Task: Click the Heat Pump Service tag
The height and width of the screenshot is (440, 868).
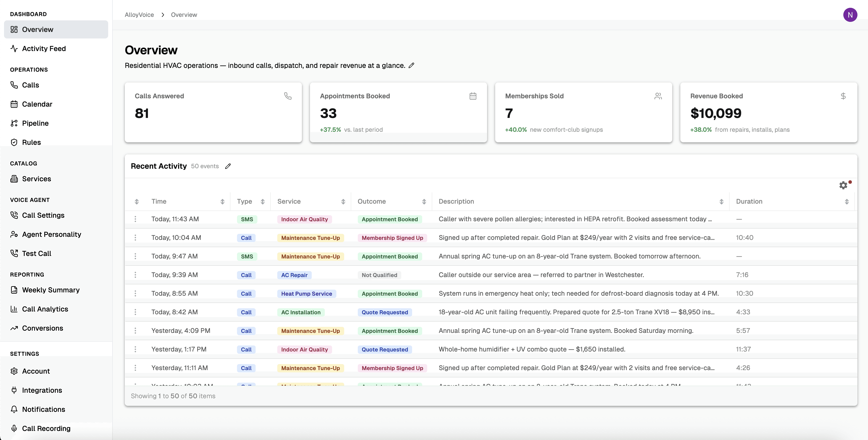Action: pyautogui.click(x=307, y=294)
